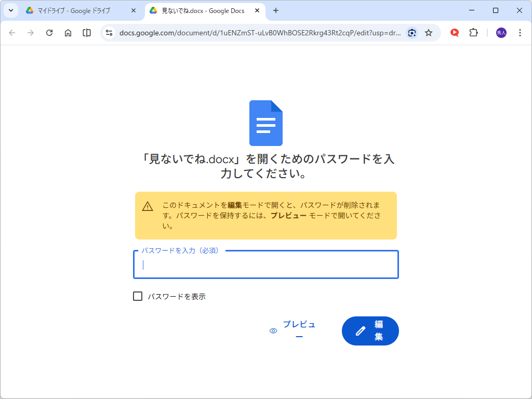Click the 秀人 profile avatar
Image resolution: width=532 pixels, height=399 pixels.
pos(500,32)
